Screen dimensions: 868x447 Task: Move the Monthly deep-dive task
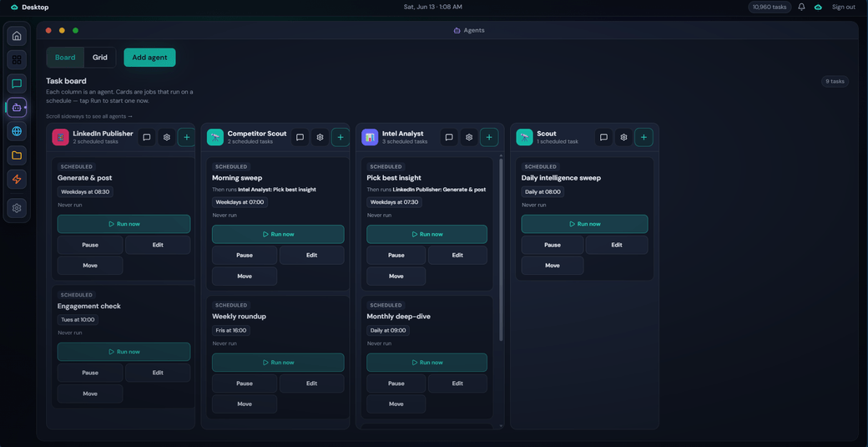[396, 404]
